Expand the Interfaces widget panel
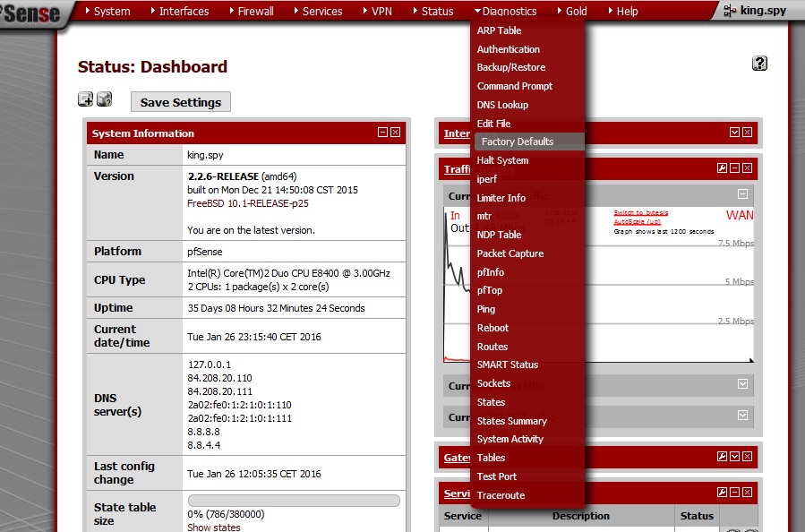The image size is (805, 532). (x=734, y=133)
